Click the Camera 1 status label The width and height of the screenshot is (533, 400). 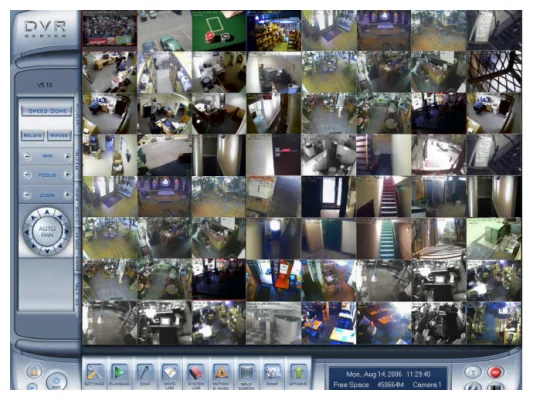(x=427, y=385)
